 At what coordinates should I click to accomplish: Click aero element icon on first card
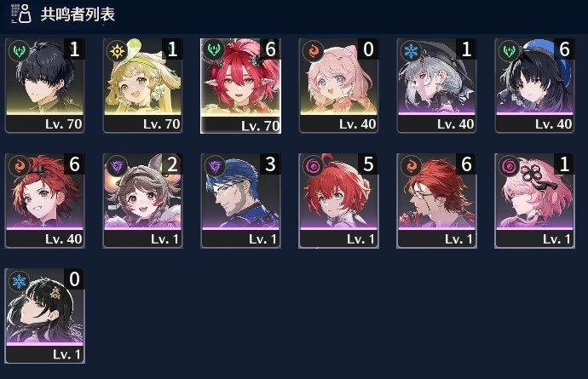19,50
